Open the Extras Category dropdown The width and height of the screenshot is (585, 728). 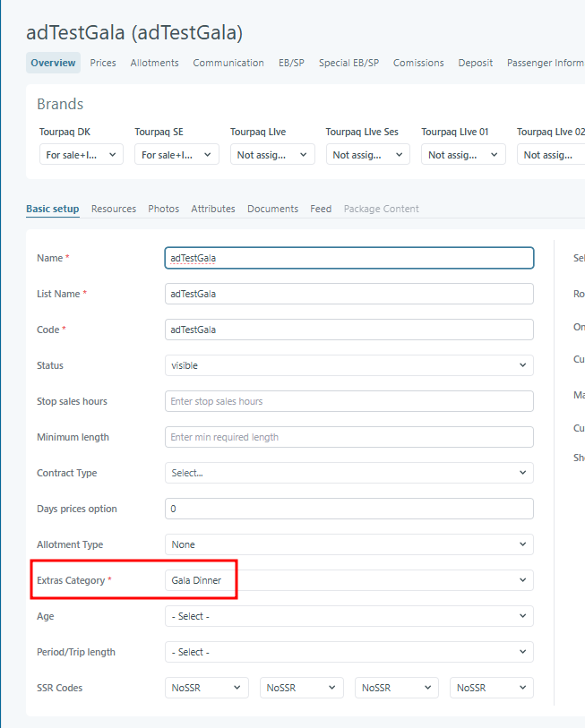coord(348,580)
